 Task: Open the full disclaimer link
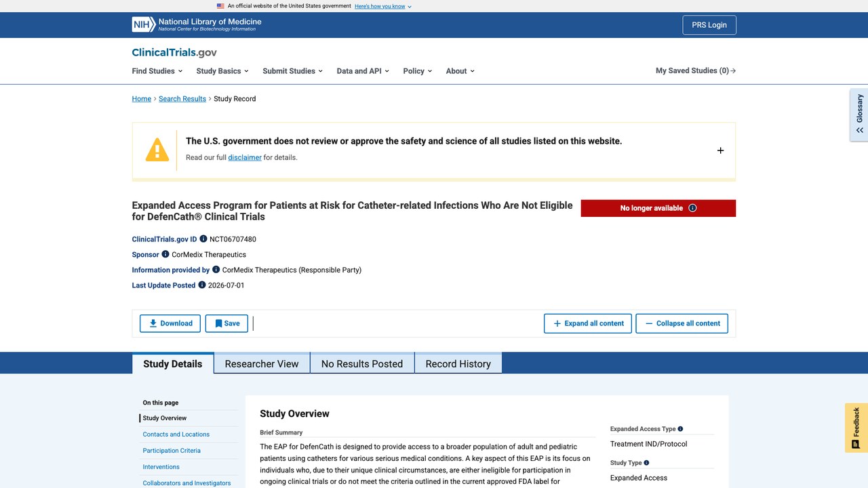[245, 157]
